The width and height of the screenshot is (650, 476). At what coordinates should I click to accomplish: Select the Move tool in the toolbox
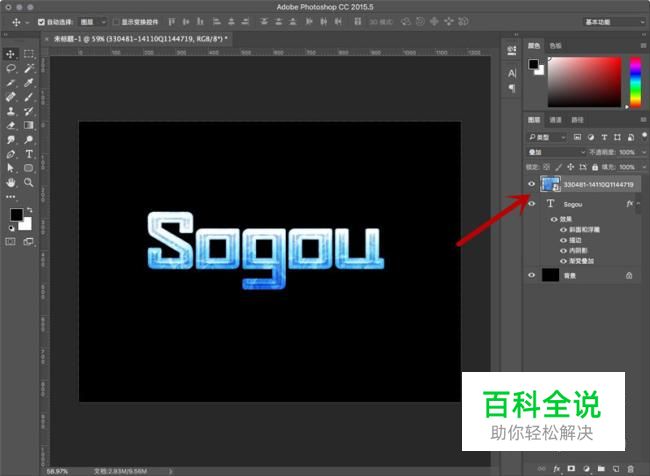point(10,54)
